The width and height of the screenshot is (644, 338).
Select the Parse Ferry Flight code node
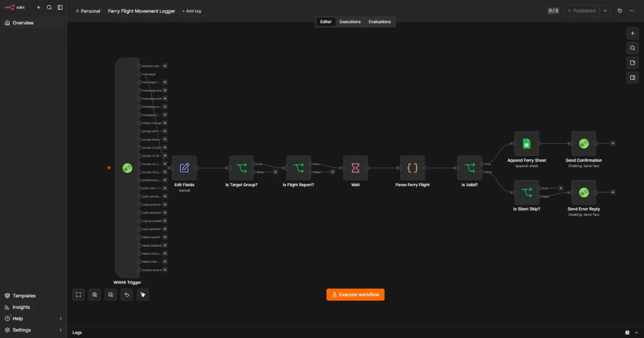[412, 168]
